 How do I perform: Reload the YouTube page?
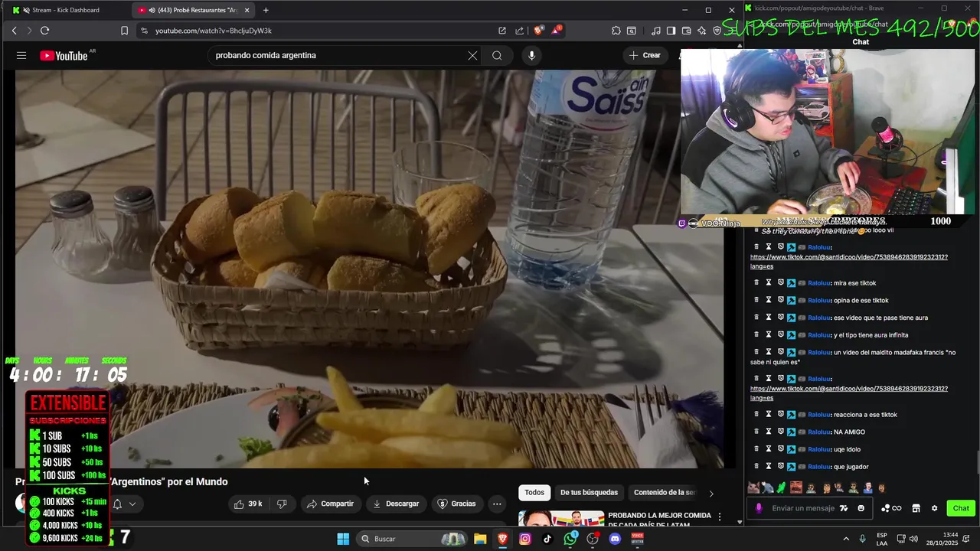coord(44,31)
